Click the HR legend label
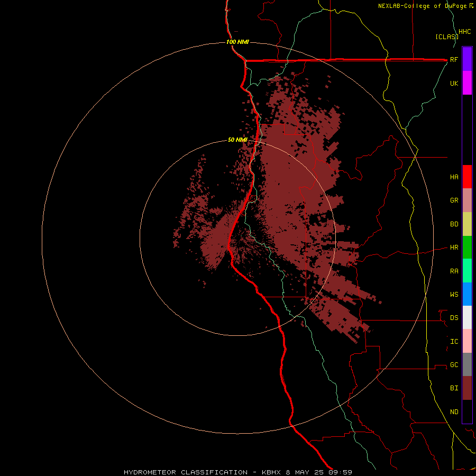476x476 pixels. click(454, 248)
